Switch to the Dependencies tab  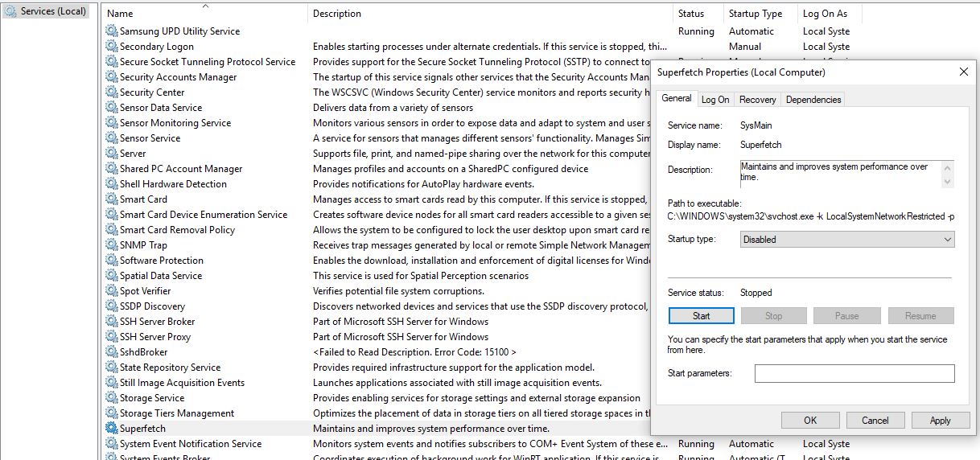click(813, 100)
